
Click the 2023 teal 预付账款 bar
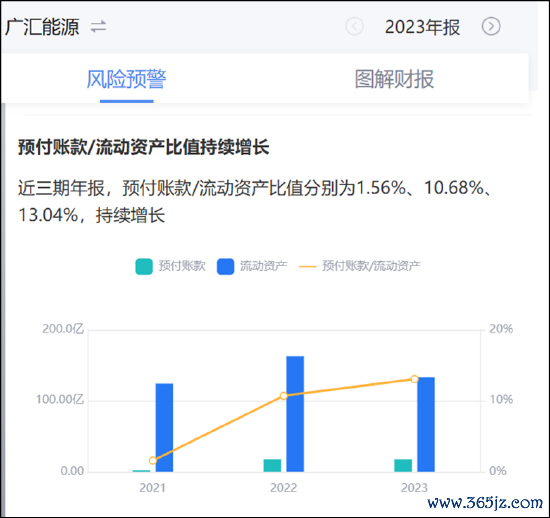[x=403, y=465]
